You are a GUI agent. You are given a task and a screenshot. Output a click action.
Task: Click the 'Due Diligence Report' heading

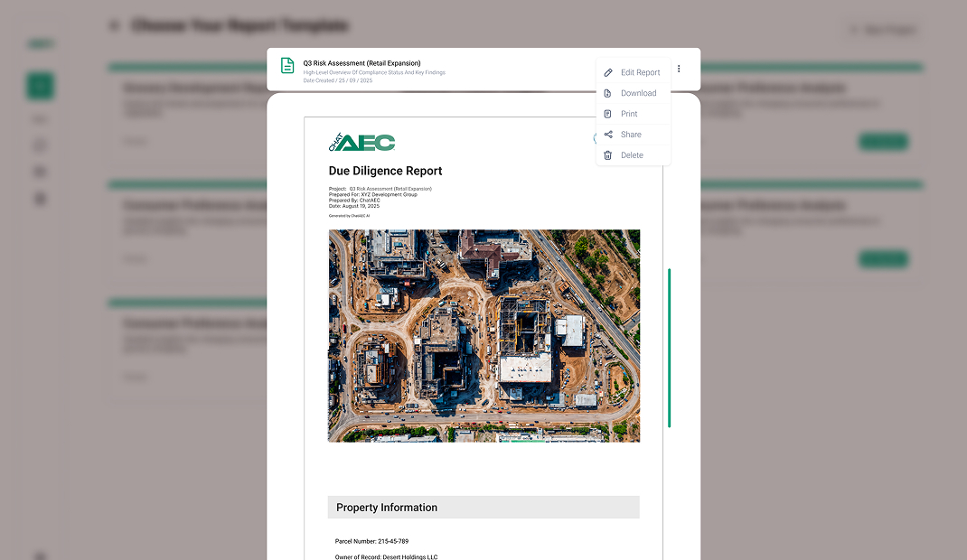pyautogui.click(x=385, y=171)
